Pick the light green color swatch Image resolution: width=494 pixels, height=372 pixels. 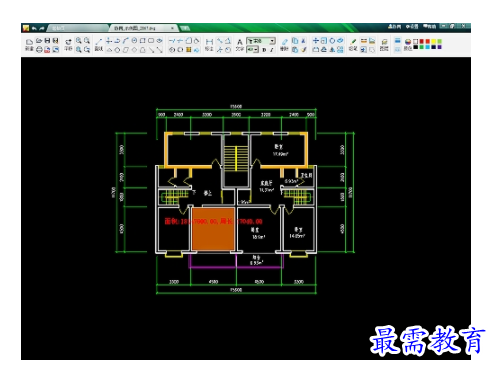tap(440, 41)
